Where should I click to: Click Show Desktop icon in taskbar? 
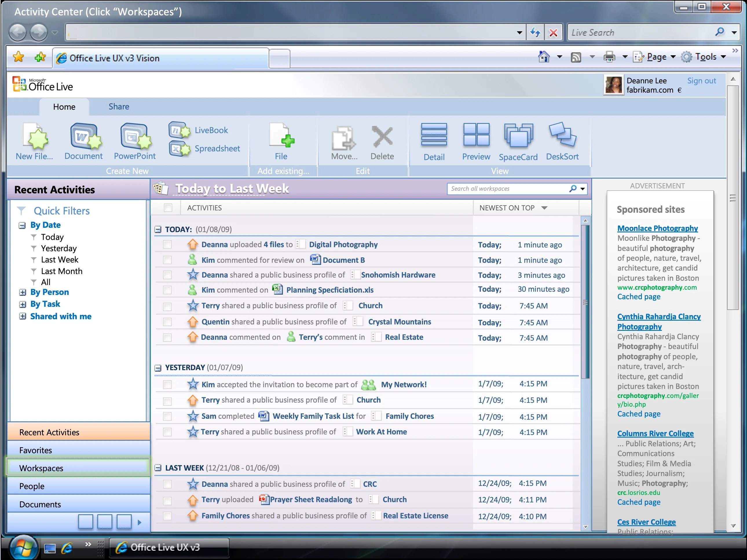(50, 548)
